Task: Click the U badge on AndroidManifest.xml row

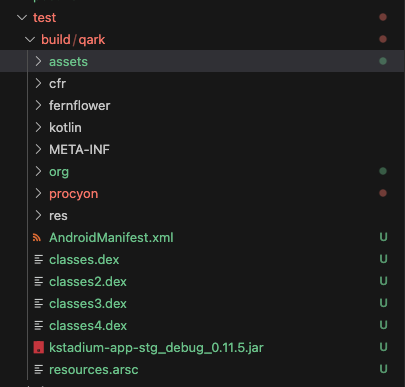Action: point(383,237)
